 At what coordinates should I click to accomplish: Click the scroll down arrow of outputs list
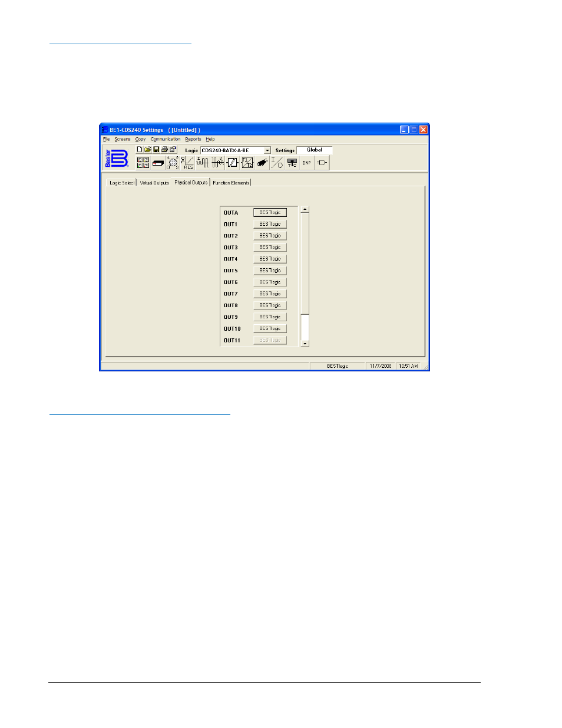coord(305,343)
